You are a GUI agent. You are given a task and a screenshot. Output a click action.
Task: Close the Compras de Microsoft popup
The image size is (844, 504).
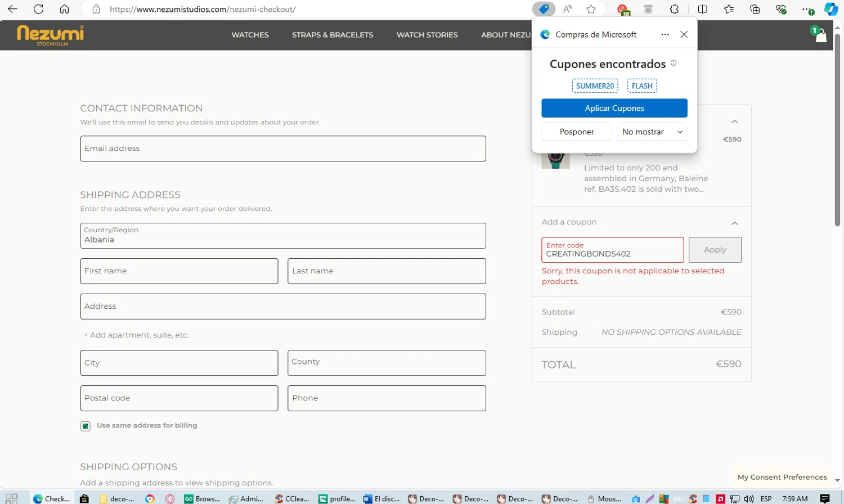tap(684, 34)
